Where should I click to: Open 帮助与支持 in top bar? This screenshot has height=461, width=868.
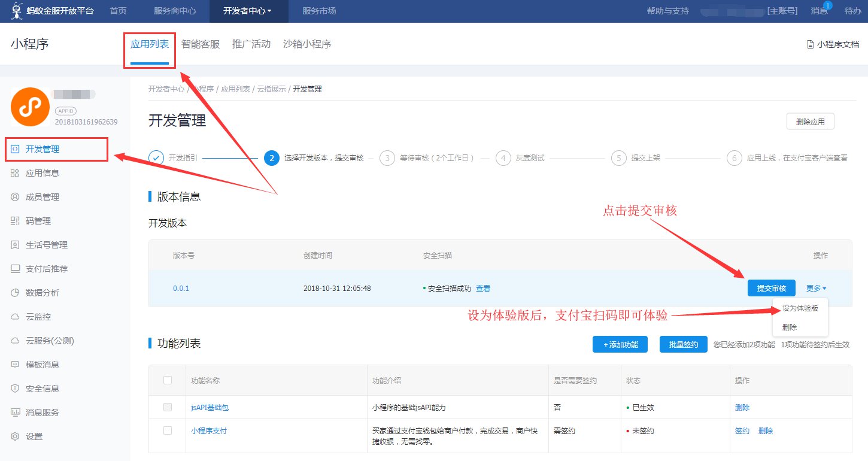pos(668,11)
